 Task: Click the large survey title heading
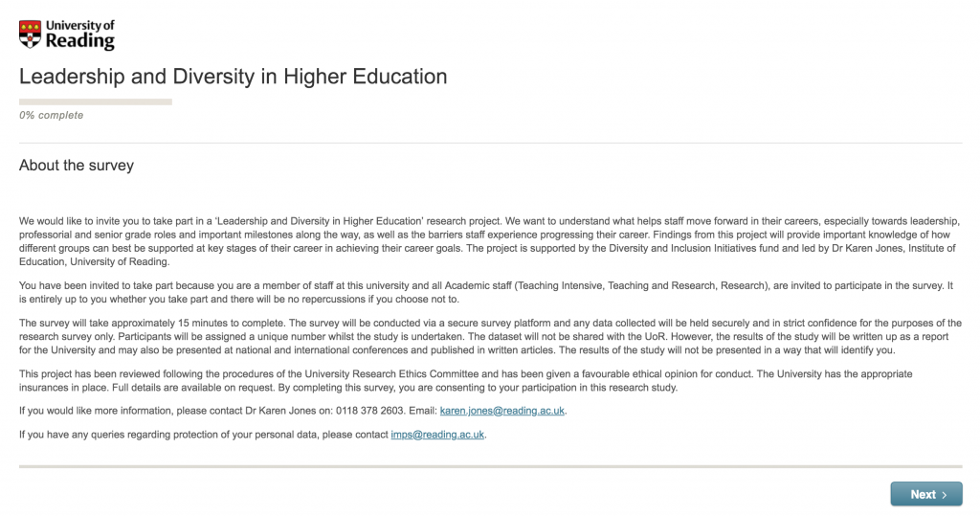233,77
